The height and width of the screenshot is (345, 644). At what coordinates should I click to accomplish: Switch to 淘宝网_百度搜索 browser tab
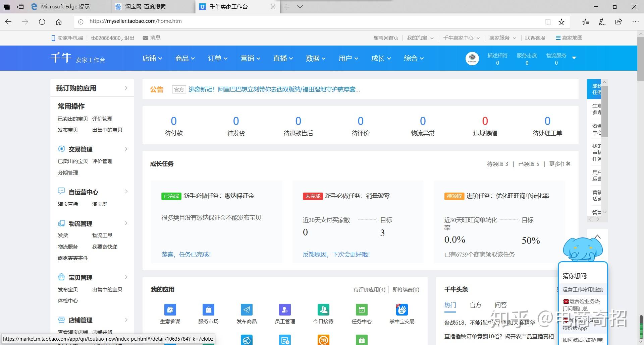153,7
